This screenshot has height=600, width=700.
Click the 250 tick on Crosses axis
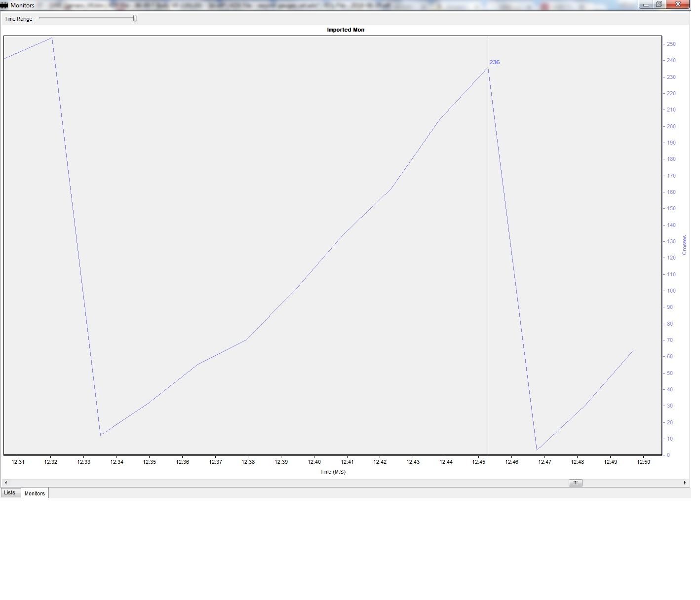click(671, 44)
